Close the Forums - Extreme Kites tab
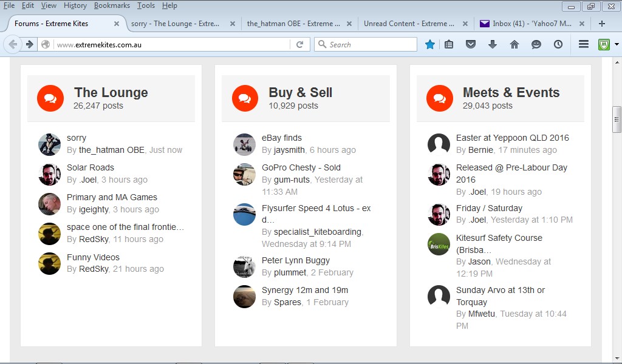This screenshot has height=364, width=622. [x=117, y=24]
